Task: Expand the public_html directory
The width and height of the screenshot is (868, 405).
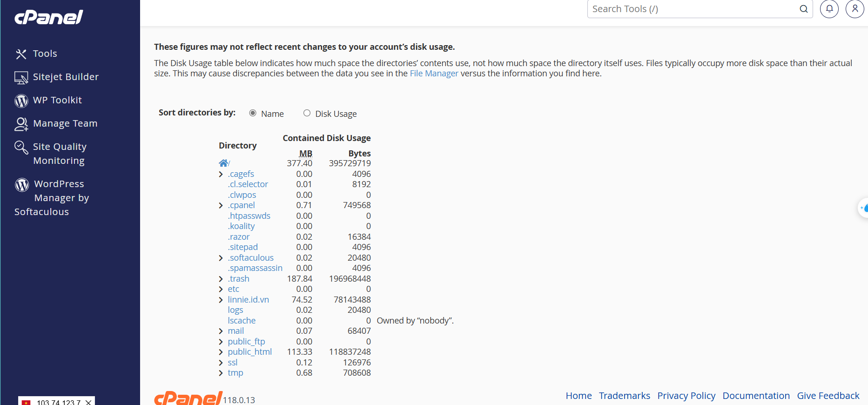Action: click(x=221, y=352)
